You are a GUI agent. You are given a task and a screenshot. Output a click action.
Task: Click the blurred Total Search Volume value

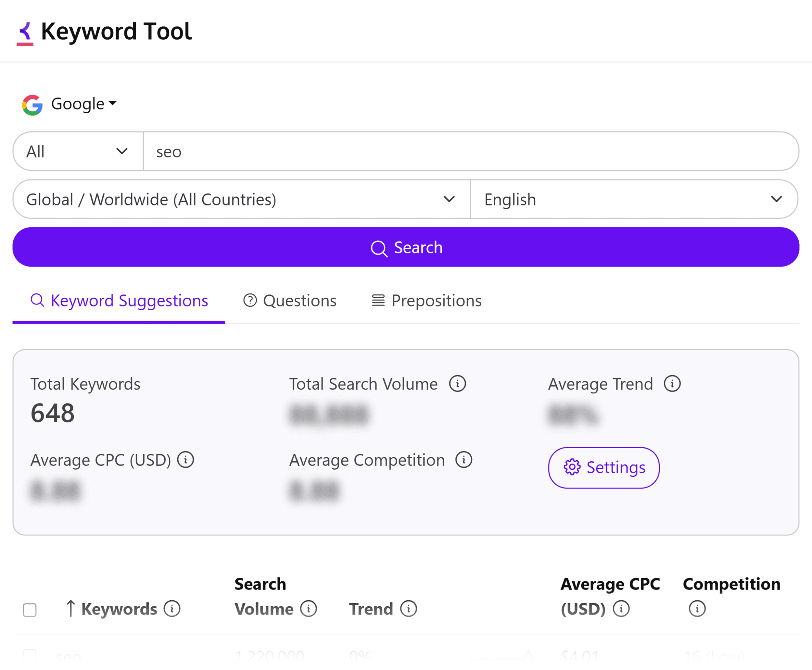tap(329, 415)
